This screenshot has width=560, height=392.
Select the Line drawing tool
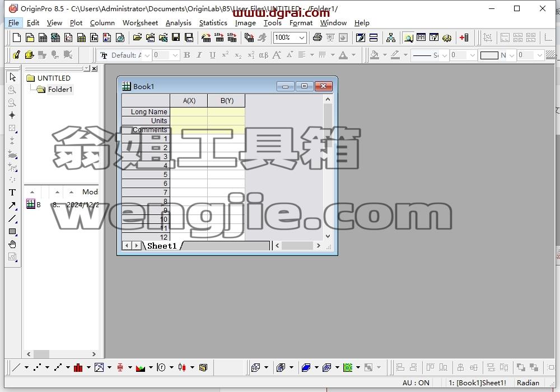(x=12, y=218)
